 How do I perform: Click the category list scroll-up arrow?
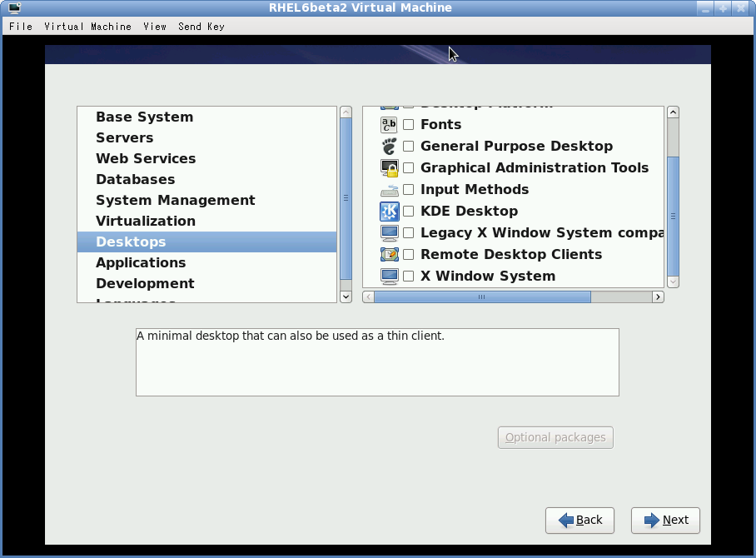(346, 112)
